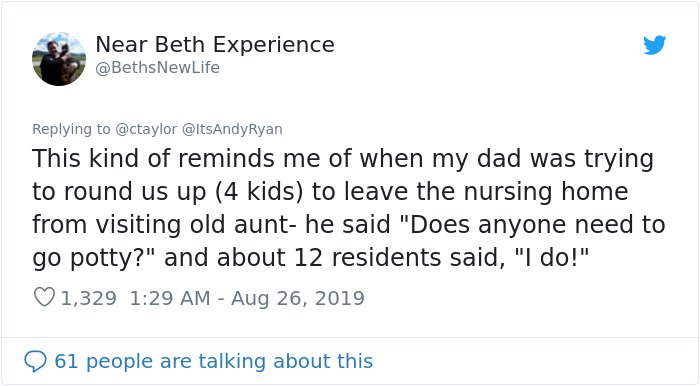Like the tweet with the heart icon
700x386 pixels.
click(x=44, y=297)
